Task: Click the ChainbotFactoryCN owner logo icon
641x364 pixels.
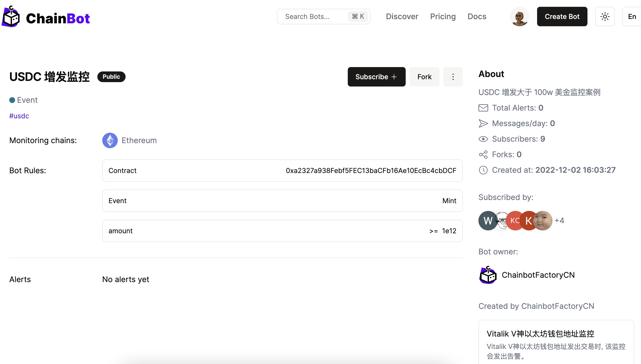Action: click(488, 275)
